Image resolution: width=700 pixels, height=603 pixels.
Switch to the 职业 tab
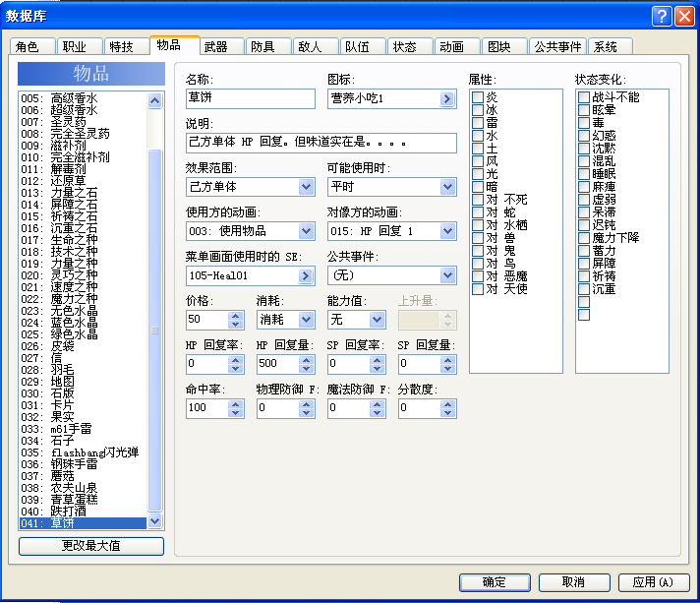tap(80, 46)
